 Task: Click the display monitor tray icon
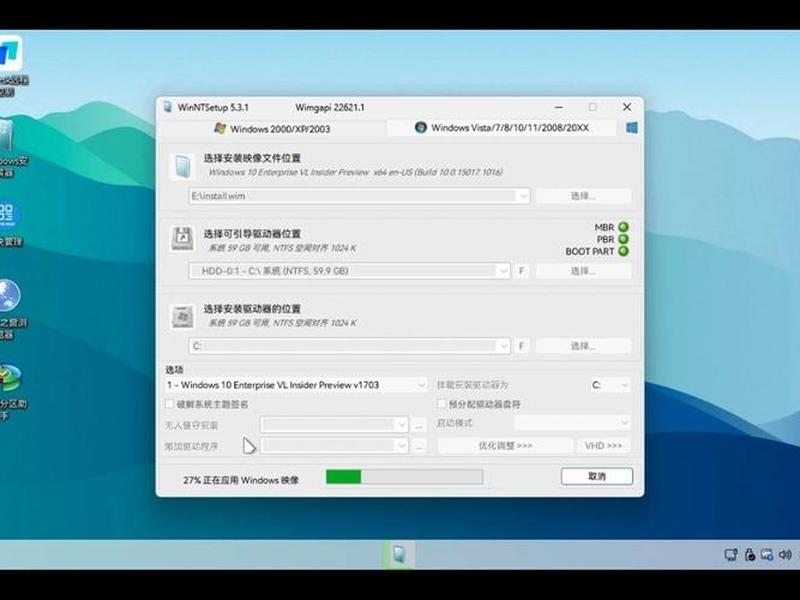pos(767,555)
